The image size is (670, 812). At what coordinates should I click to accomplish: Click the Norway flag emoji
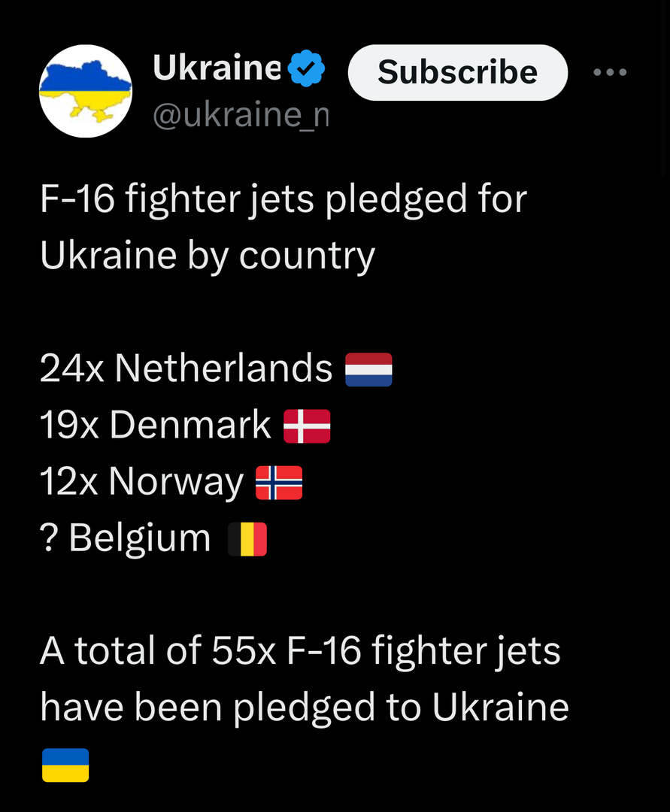279,483
